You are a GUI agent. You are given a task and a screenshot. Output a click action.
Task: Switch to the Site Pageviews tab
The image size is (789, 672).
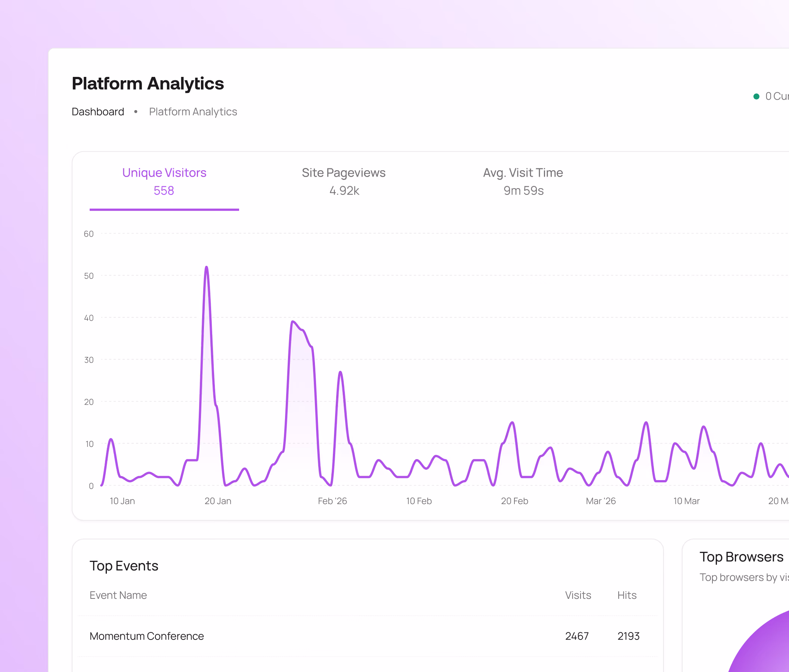click(x=343, y=181)
